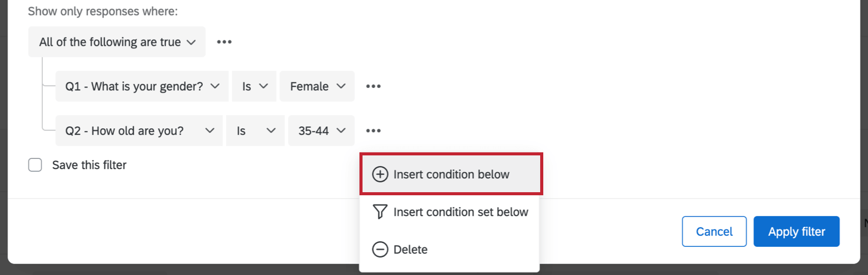Screen dimensions: 868x275
Task: Click the minus circle Delete icon
Action: pos(380,249)
